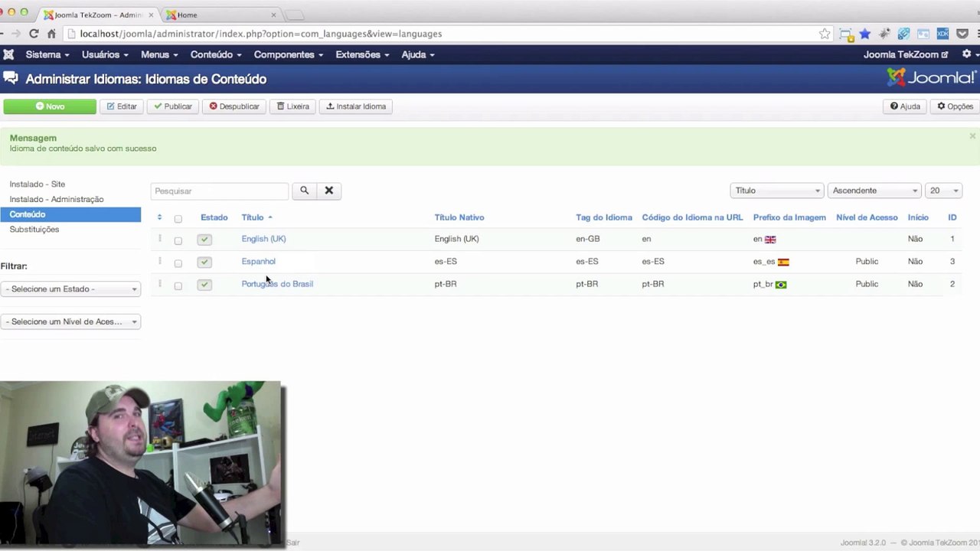Viewport: 980px width, 551px height.
Task: Click the browser address bar URL
Action: tap(260, 34)
